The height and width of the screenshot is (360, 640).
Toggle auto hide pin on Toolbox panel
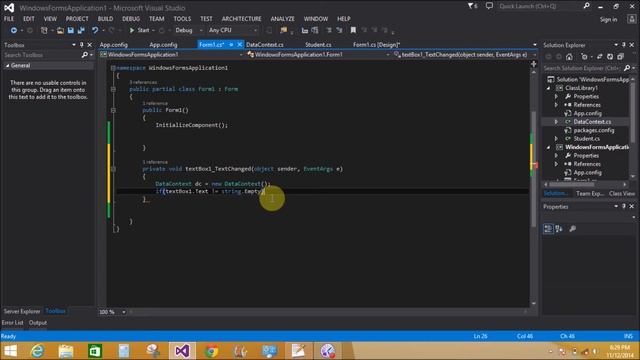point(82,45)
